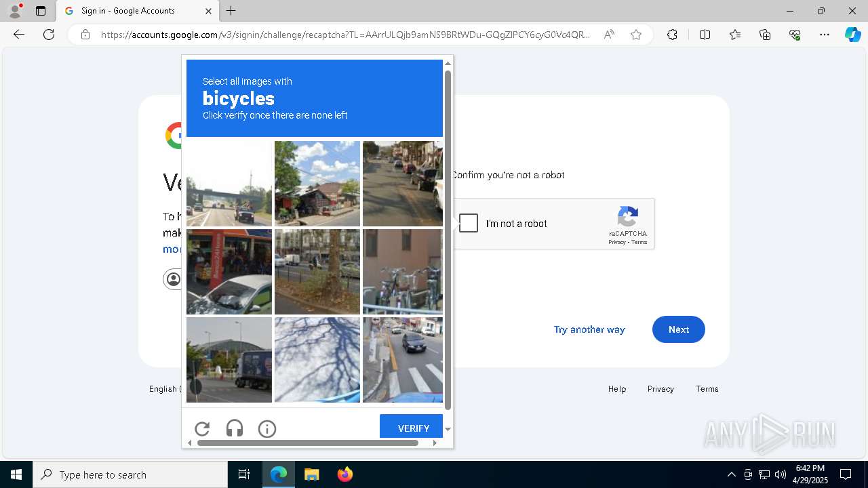Select the captcha tile with red bus
The image size is (868, 488).
[229, 272]
